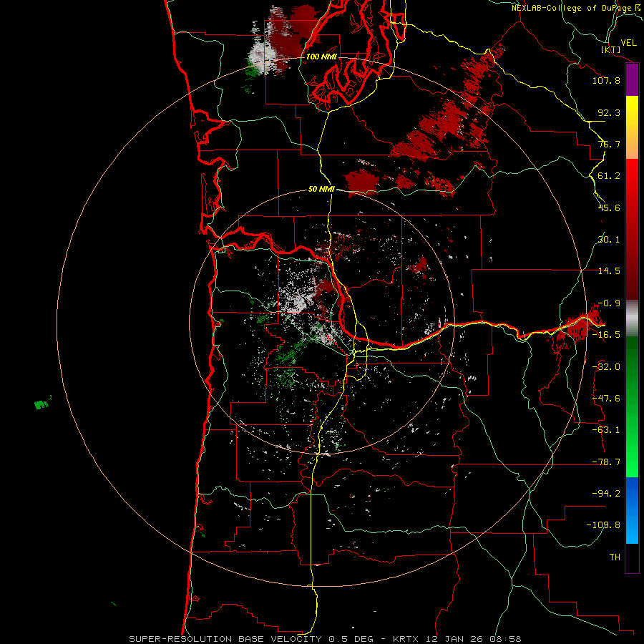Click the 76.7 velocity scale value
Screen dimensions: 644x644
pos(609,144)
